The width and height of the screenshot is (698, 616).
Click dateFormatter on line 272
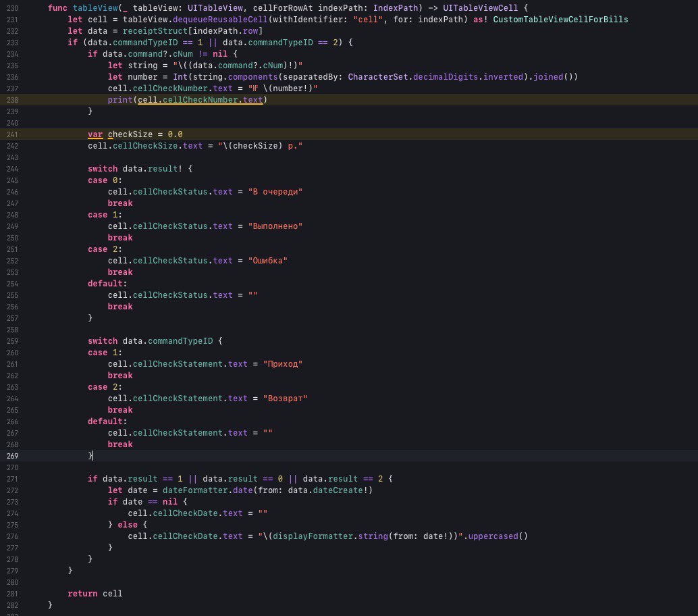point(195,490)
